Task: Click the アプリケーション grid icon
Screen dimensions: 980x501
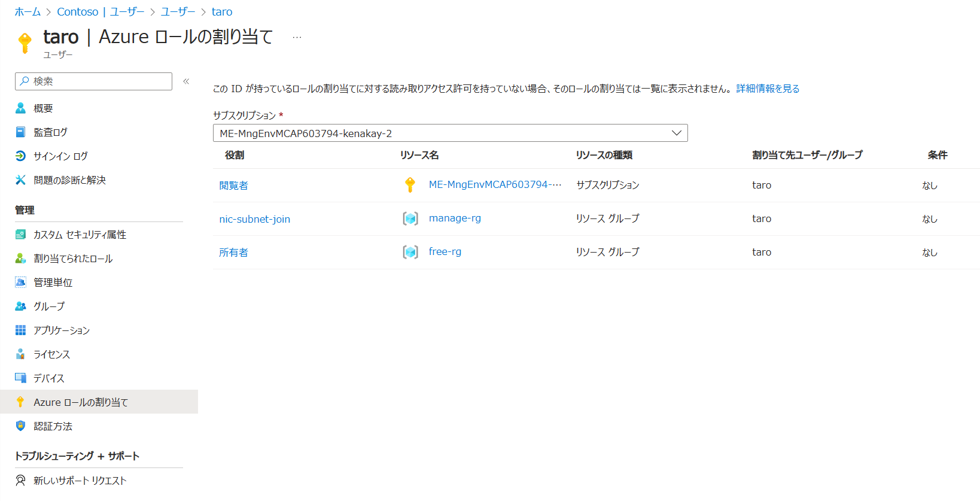Action: pos(20,330)
